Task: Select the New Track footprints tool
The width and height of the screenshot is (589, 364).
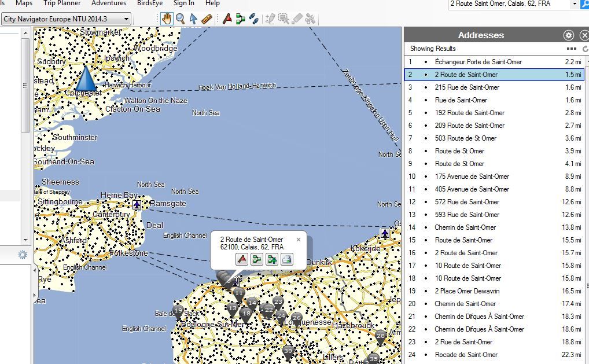Action: pos(254,19)
